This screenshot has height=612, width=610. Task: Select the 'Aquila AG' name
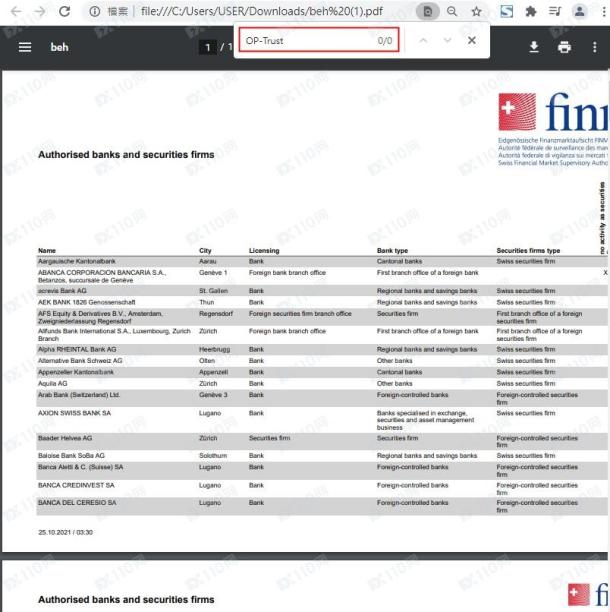(x=52, y=383)
